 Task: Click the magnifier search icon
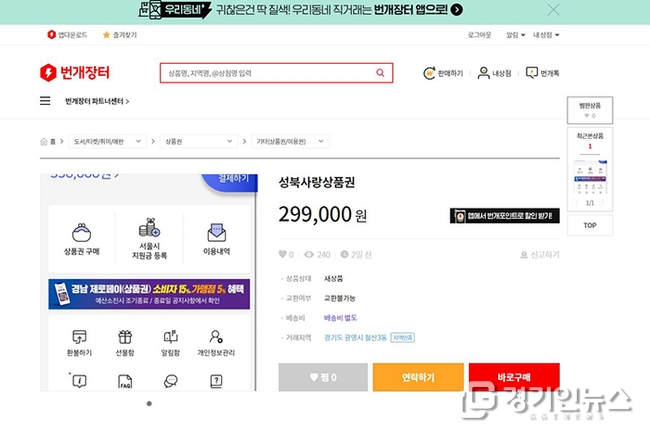click(380, 73)
